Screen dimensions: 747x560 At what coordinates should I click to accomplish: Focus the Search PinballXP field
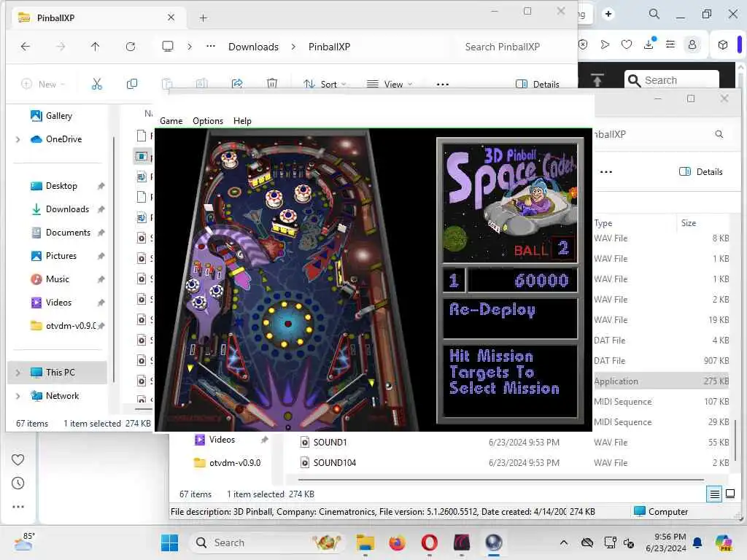coord(503,47)
